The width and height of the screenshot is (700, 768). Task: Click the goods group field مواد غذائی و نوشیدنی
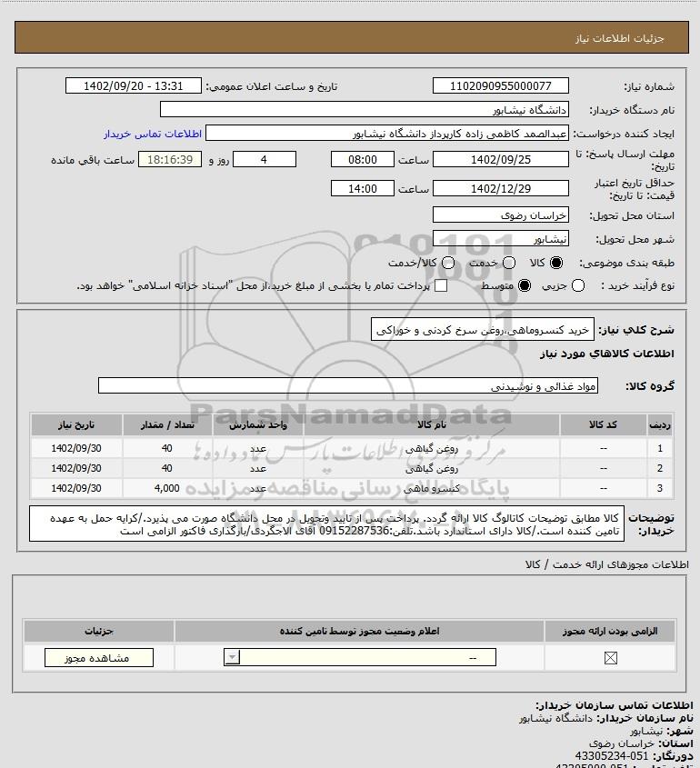tap(348, 386)
